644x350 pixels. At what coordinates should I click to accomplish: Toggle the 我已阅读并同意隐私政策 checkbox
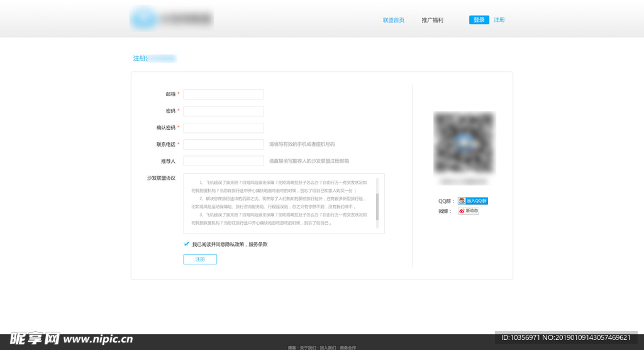pyautogui.click(x=186, y=244)
